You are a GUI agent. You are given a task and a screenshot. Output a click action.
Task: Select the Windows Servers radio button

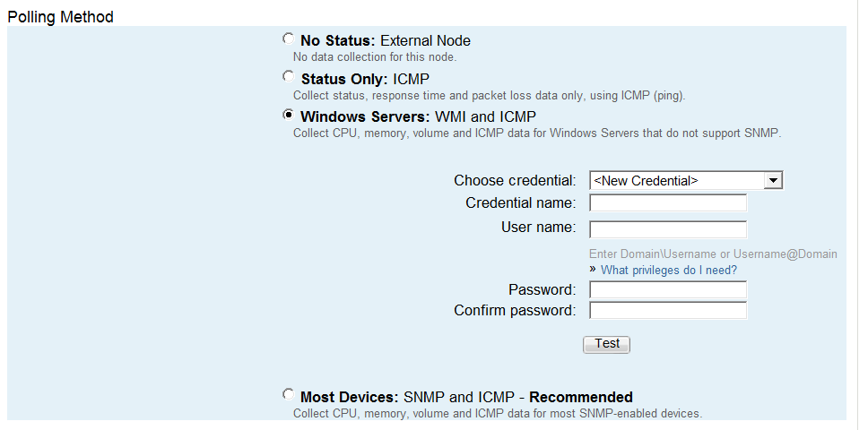(287, 115)
